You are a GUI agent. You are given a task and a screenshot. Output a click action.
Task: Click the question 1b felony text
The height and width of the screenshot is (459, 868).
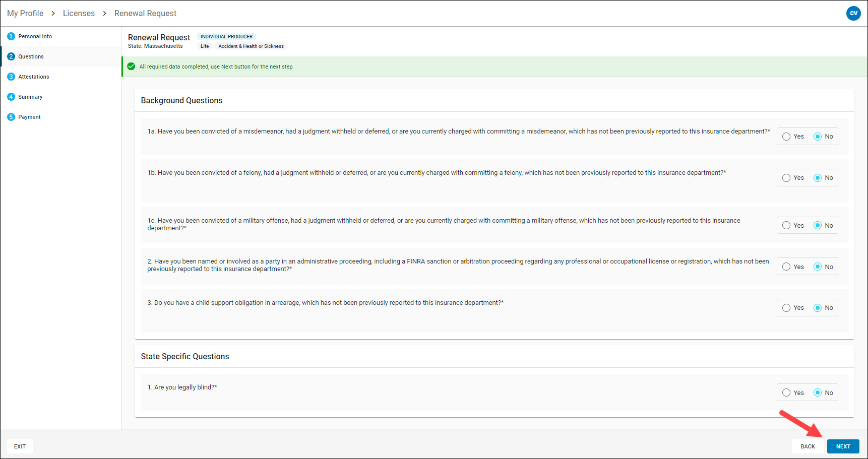click(437, 173)
